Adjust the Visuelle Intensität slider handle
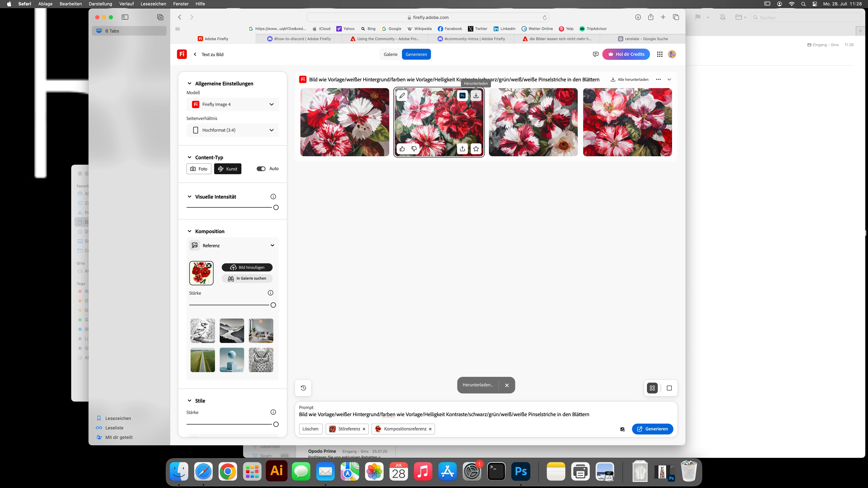The image size is (868, 488). 276,207
